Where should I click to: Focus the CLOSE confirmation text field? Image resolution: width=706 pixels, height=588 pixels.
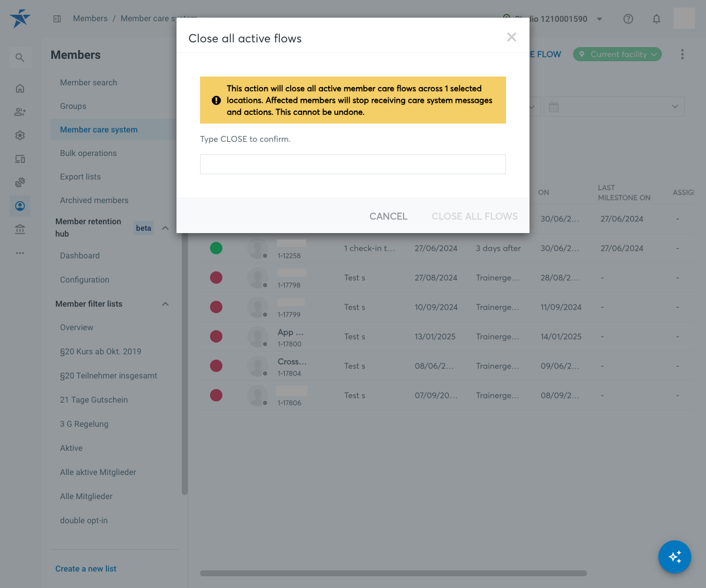(353, 164)
